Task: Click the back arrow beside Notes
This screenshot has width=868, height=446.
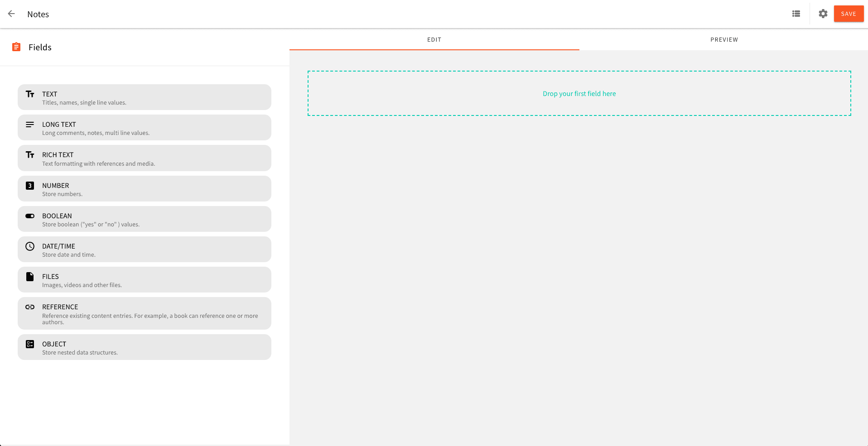Action: point(11,14)
